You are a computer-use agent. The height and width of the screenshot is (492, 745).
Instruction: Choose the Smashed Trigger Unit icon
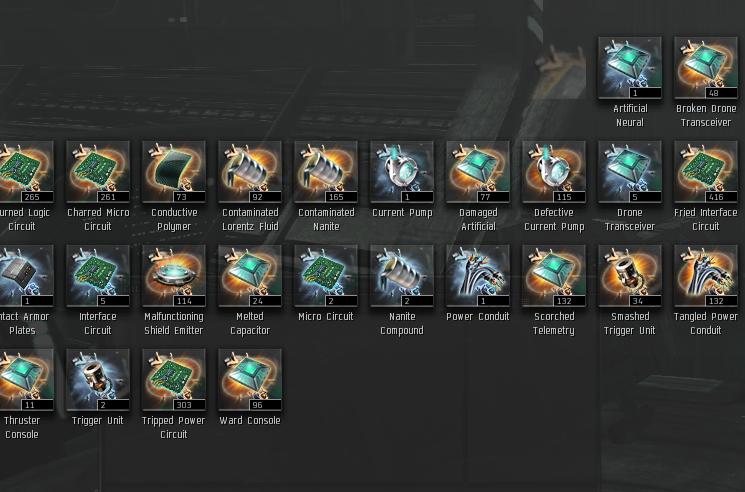click(x=630, y=275)
